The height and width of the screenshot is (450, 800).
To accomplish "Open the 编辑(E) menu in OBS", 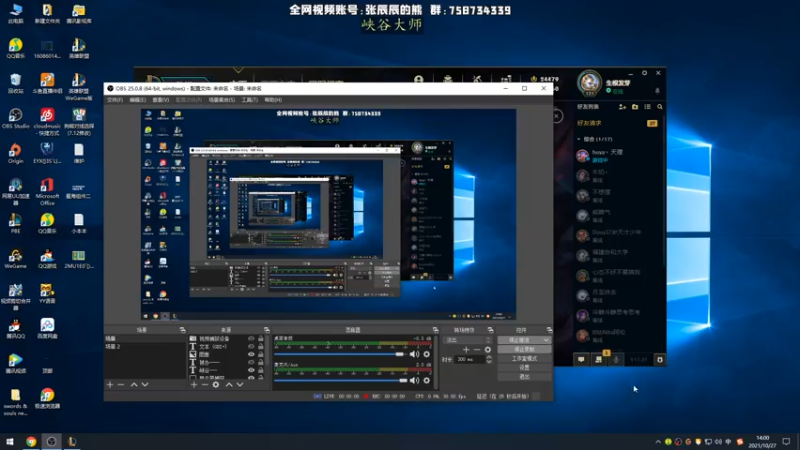I will pos(138,100).
